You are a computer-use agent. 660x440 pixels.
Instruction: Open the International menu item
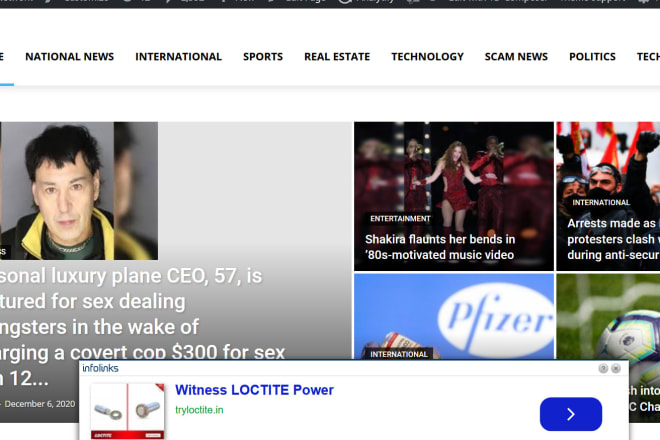click(x=178, y=56)
